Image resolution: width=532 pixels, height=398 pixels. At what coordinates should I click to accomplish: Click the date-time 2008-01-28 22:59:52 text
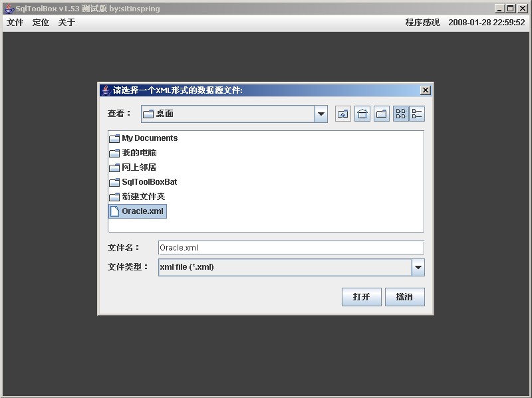[x=487, y=23]
